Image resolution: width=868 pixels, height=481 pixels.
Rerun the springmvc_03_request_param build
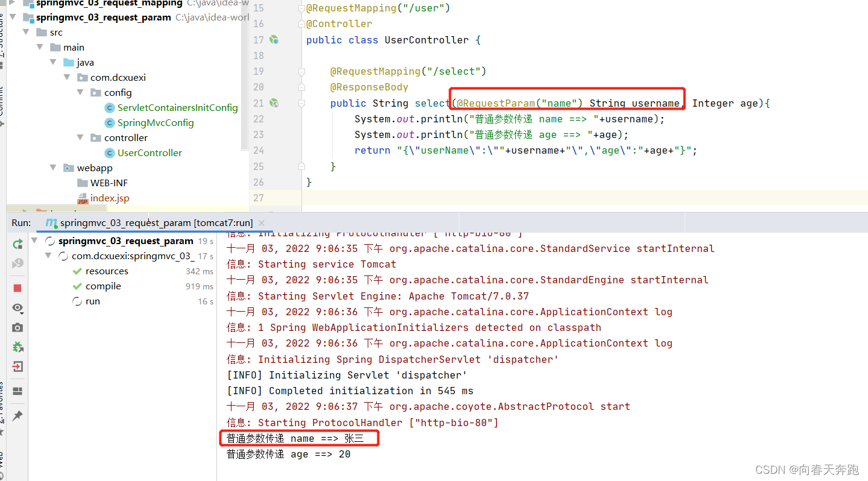point(17,244)
